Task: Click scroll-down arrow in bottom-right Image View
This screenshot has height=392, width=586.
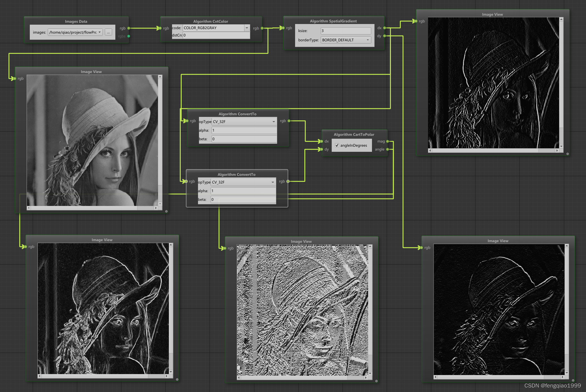Action: [567, 373]
